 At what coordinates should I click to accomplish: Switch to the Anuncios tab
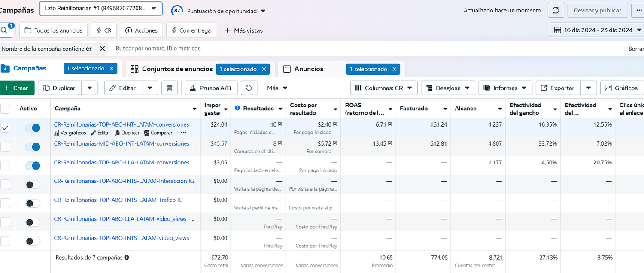coord(309,69)
